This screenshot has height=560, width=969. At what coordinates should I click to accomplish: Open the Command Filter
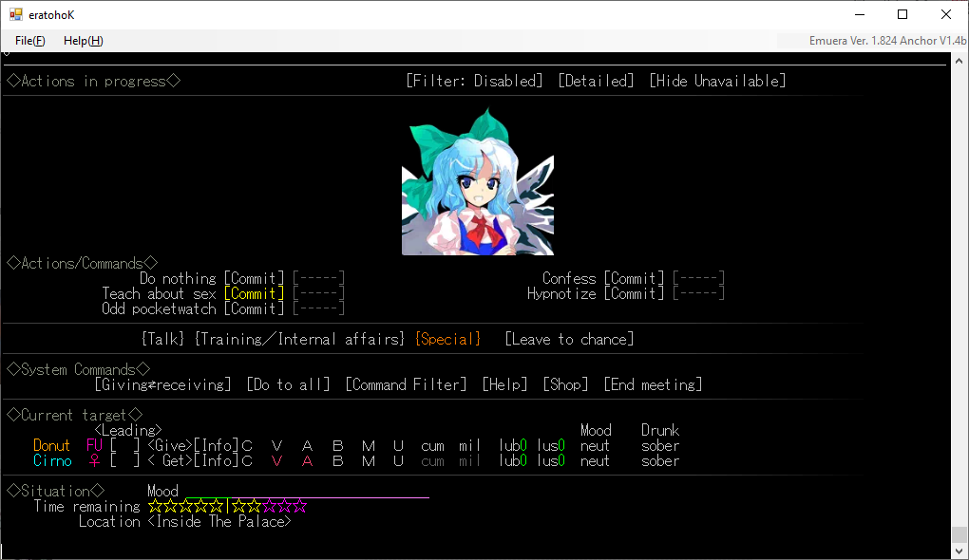pyautogui.click(x=406, y=384)
